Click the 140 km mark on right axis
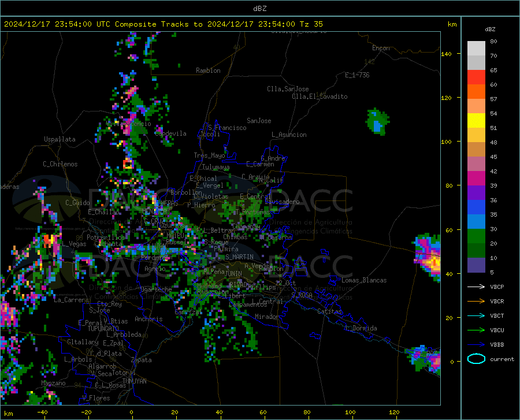The height and width of the screenshot is (420, 520). (447, 54)
